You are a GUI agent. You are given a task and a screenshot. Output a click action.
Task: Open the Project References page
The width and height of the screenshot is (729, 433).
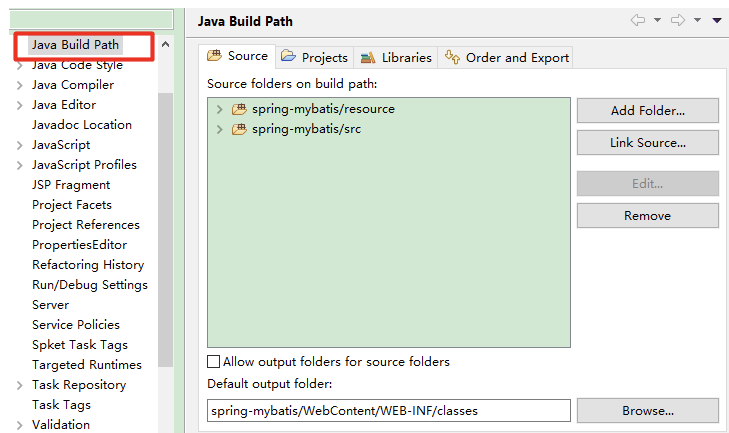pos(86,225)
